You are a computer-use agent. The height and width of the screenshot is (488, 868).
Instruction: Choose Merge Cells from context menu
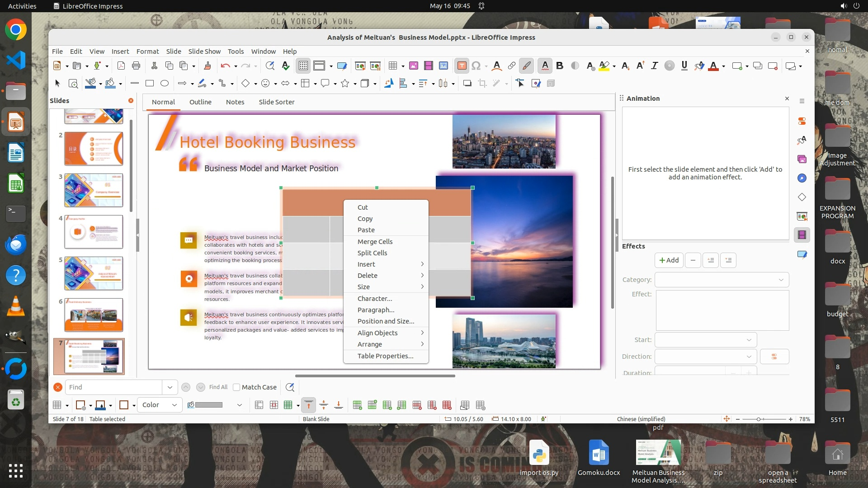375,241
